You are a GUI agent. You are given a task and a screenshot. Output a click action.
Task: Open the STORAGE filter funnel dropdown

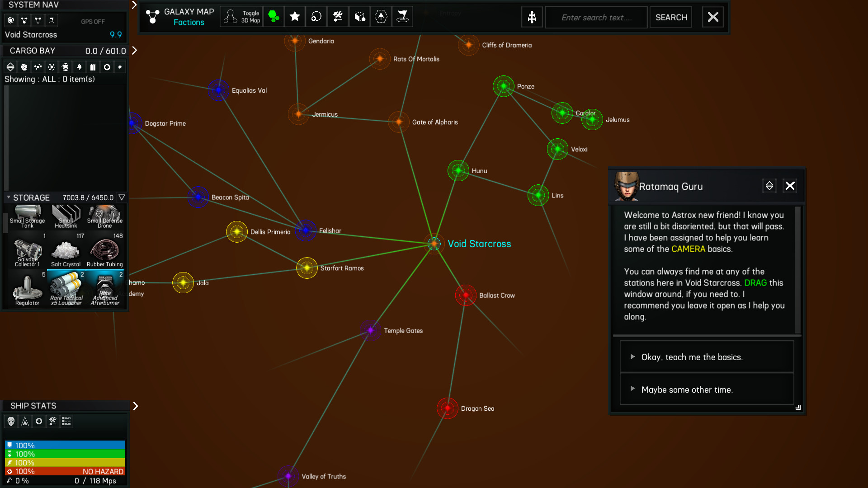pyautogui.click(x=122, y=197)
